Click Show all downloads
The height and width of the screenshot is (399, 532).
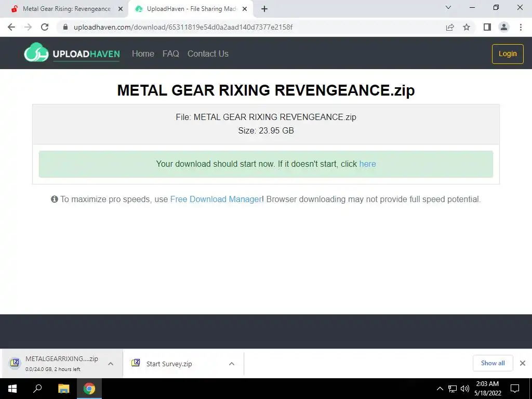point(493,363)
